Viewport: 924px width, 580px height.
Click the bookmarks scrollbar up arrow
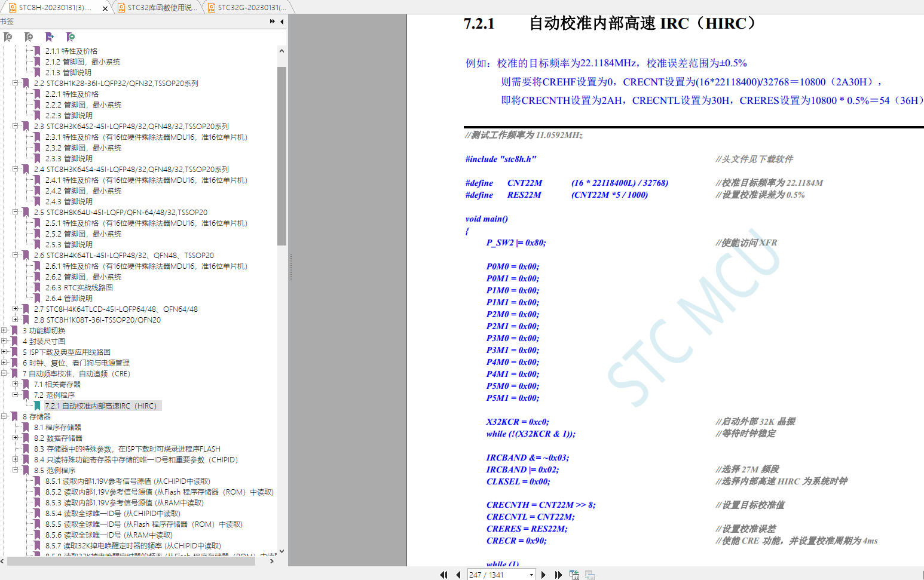[x=282, y=51]
